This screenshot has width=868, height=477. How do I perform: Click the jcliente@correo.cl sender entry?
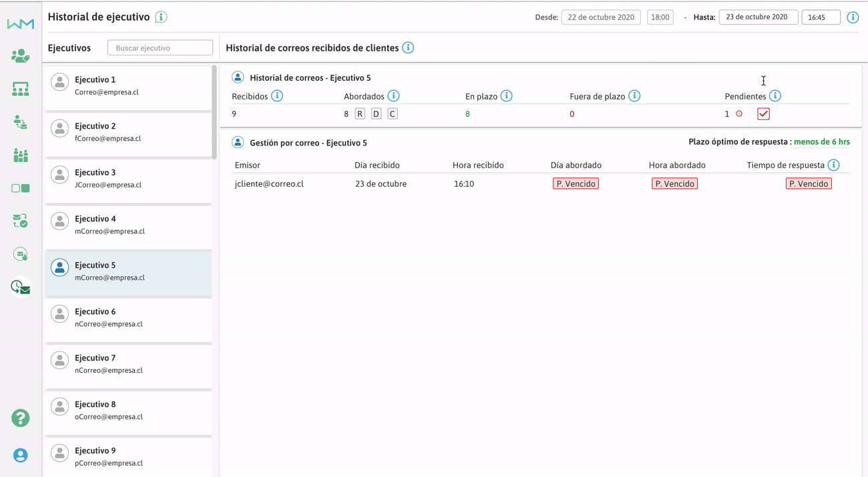click(x=269, y=183)
